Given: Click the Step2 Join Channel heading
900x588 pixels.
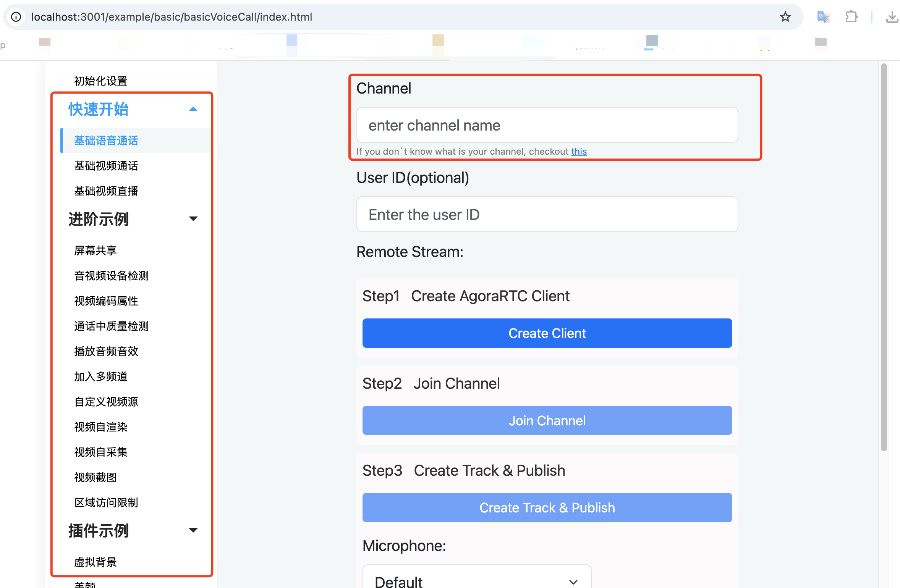Looking at the screenshot, I should tap(431, 384).
